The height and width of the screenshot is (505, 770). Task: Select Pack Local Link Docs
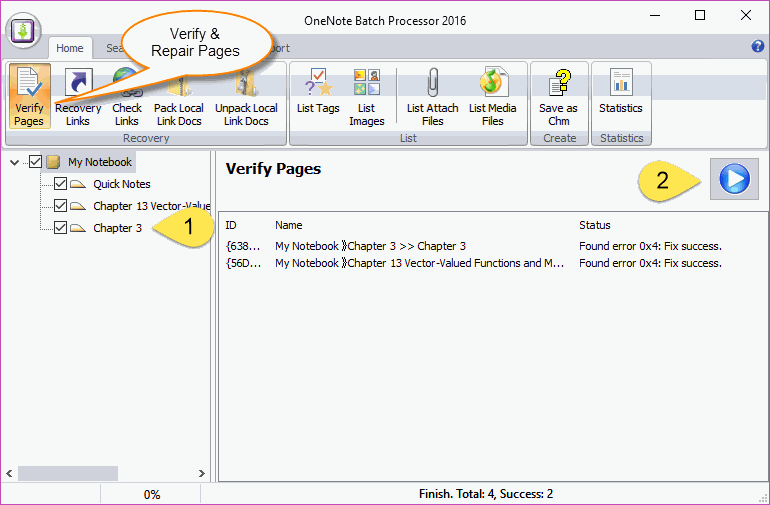[x=179, y=96]
